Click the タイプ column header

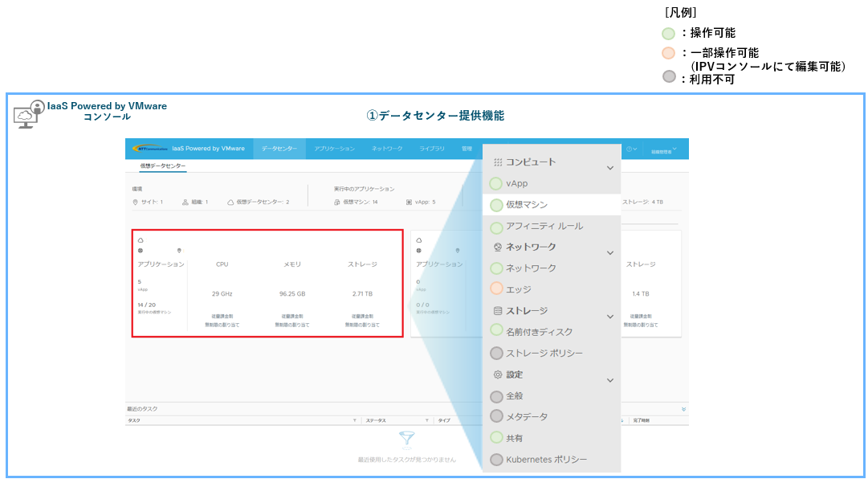click(x=444, y=421)
